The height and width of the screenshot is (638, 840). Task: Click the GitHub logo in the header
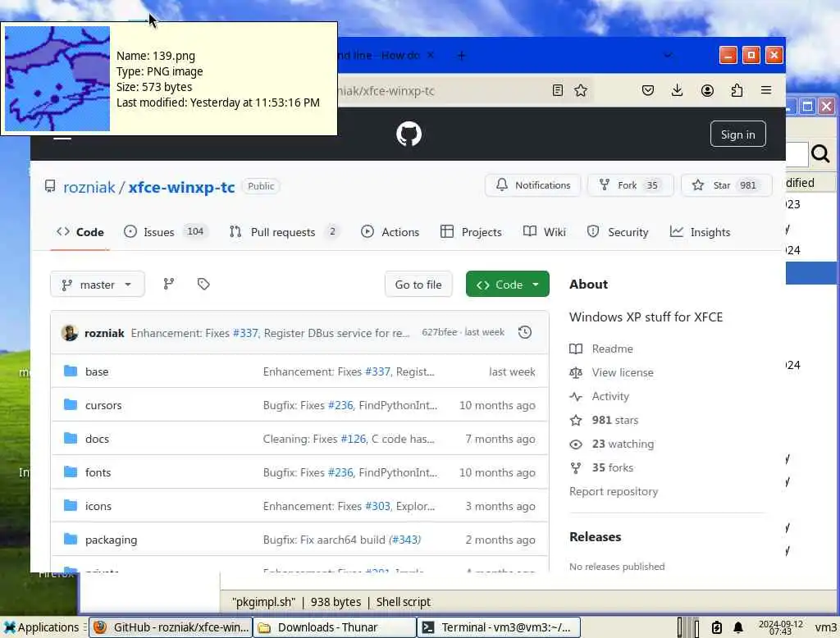point(409,134)
